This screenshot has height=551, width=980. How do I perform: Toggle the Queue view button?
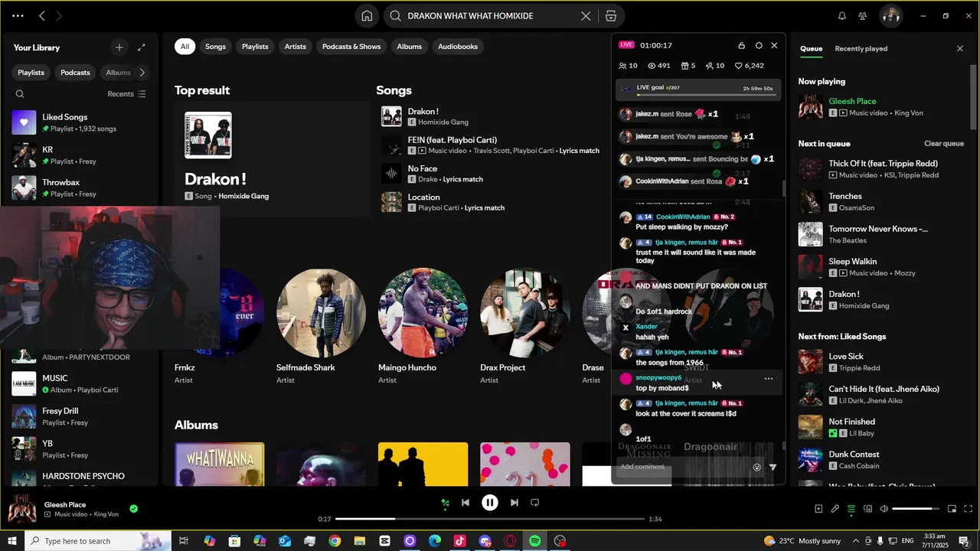851,509
